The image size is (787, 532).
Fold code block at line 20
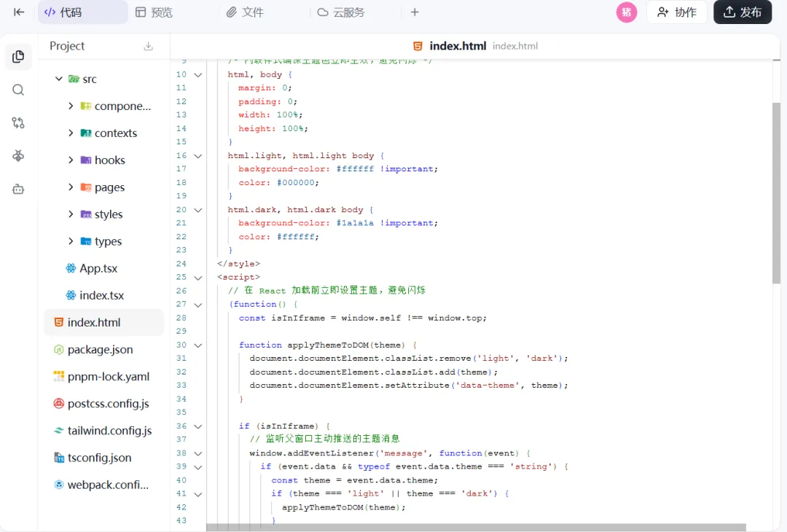tap(198, 211)
